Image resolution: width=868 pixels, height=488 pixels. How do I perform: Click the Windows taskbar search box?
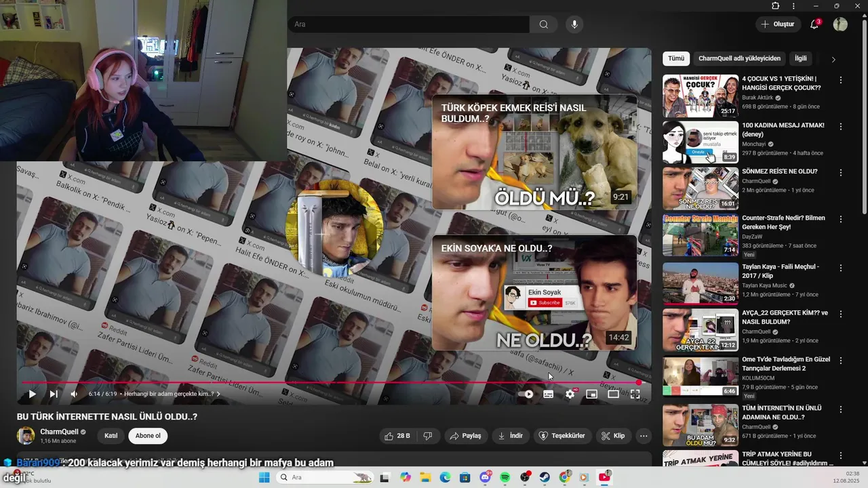click(325, 477)
